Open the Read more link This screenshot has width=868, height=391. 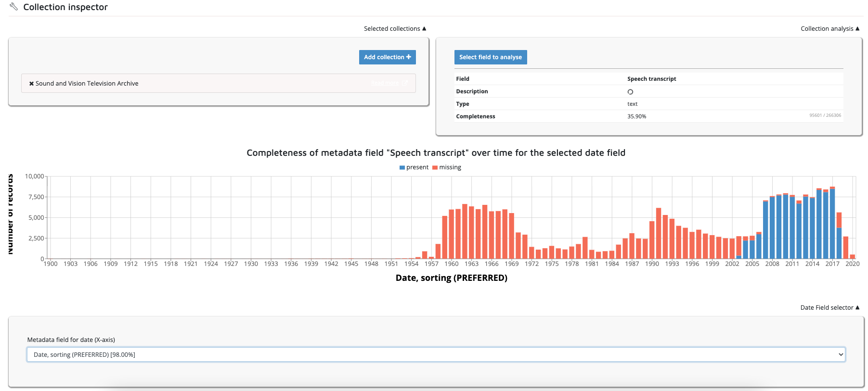385,83
